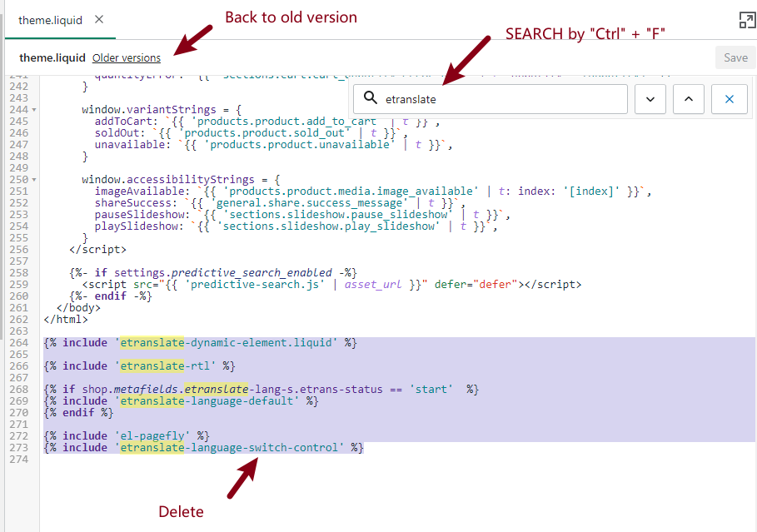Image resolution: width=757 pixels, height=532 pixels.
Task: Click the unavailable string line
Action: (x=273, y=144)
